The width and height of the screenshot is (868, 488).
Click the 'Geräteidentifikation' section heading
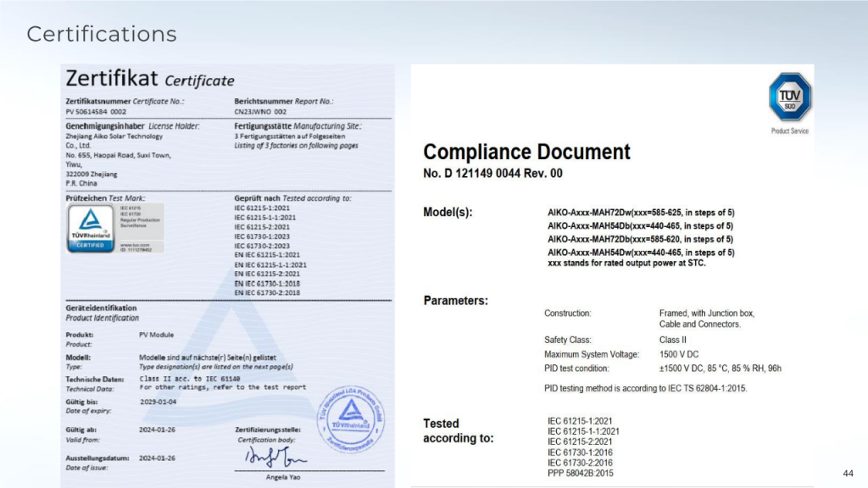click(102, 308)
